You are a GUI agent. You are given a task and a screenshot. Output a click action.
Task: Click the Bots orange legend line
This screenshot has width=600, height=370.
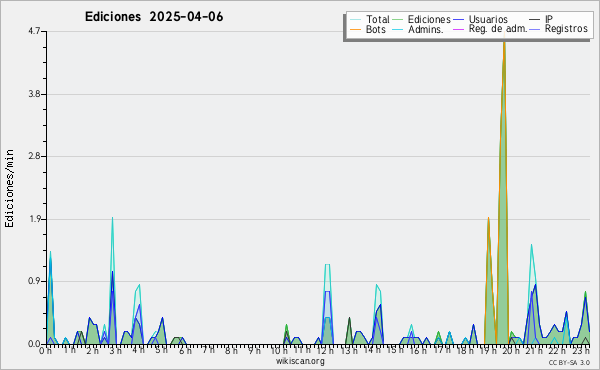355,29
